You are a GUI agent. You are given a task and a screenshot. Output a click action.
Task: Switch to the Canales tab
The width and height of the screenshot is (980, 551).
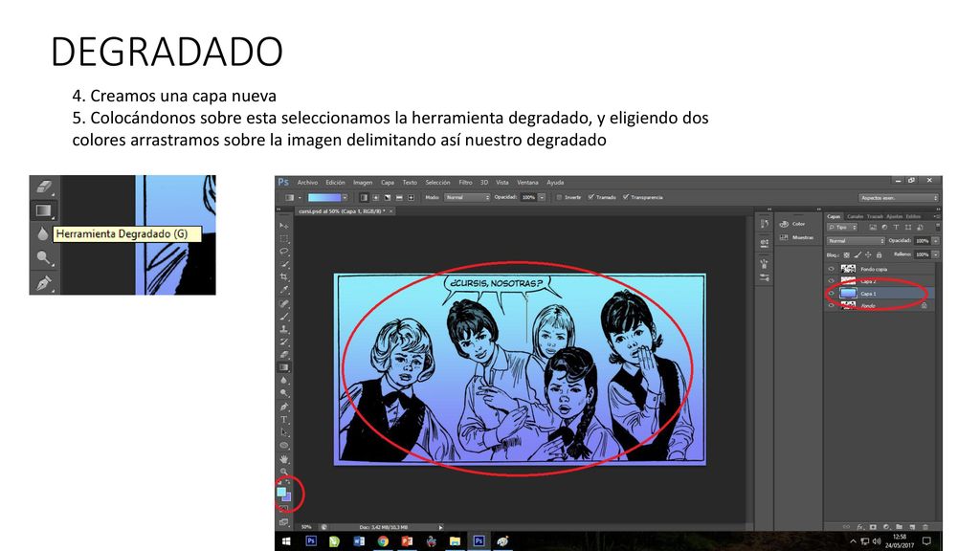pyautogui.click(x=855, y=217)
